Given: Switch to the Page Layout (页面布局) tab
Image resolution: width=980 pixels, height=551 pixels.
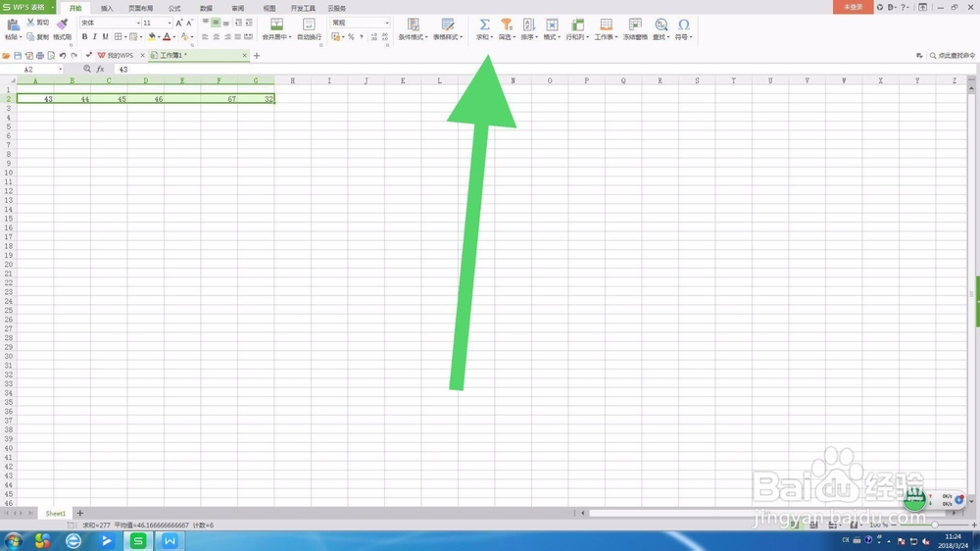Looking at the screenshot, I should coord(140,8).
